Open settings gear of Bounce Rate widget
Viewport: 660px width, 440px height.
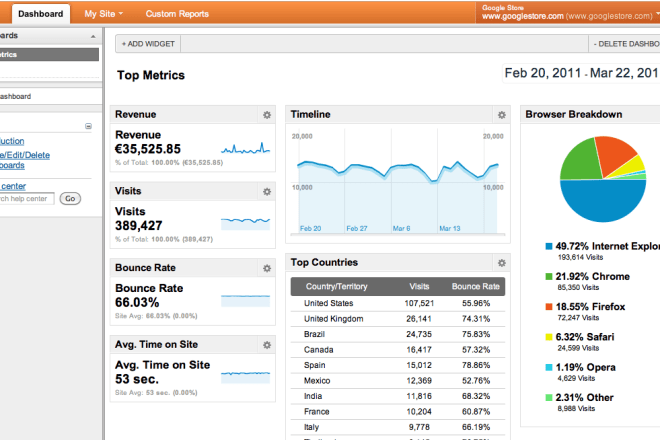click(267, 268)
